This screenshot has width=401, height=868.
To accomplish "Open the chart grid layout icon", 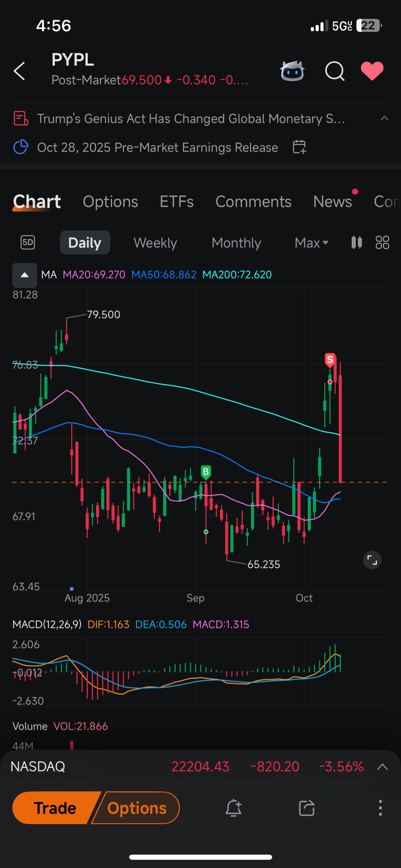I will coord(382,242).
